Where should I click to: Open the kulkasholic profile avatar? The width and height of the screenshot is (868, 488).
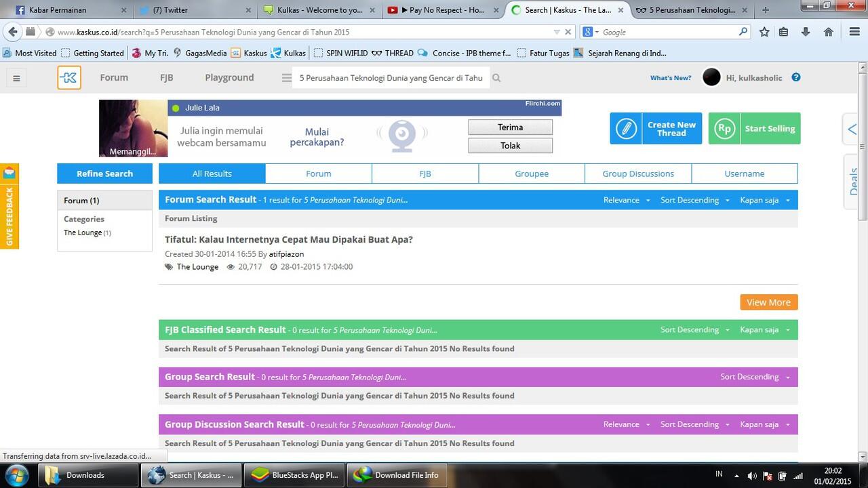click(x=711, y=77)
